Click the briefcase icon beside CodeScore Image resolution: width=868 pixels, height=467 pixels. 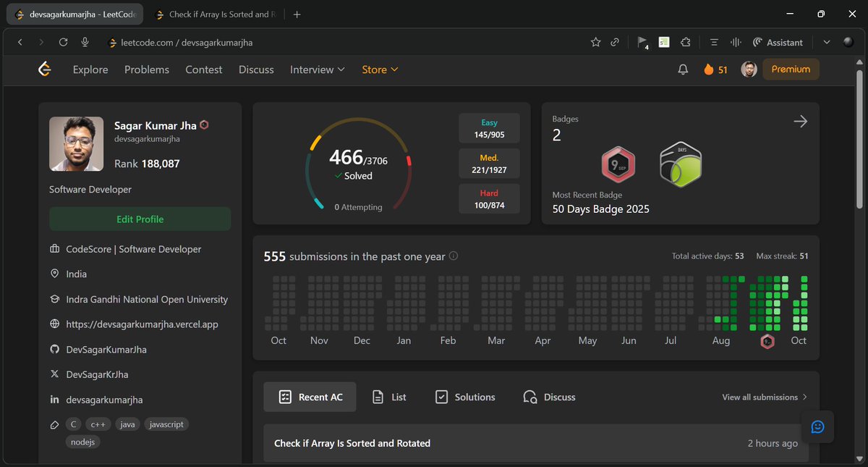click(54, 249)
